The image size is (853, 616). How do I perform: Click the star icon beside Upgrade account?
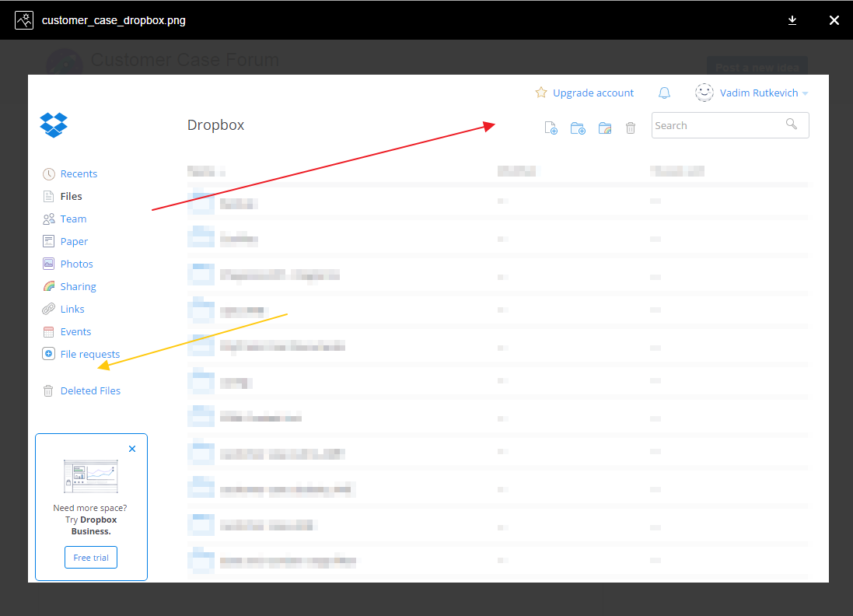(540, 93)
